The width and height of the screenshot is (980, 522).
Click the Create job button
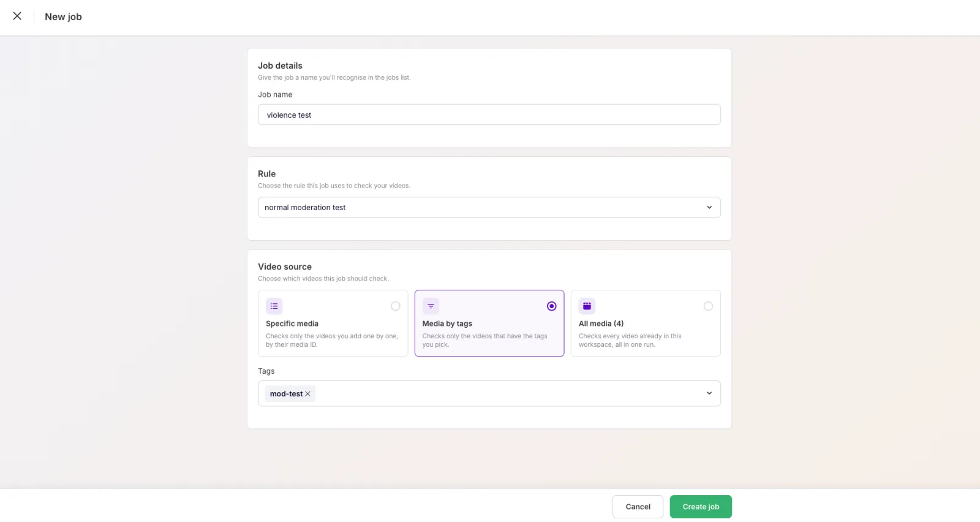click(x=701, y=507)
